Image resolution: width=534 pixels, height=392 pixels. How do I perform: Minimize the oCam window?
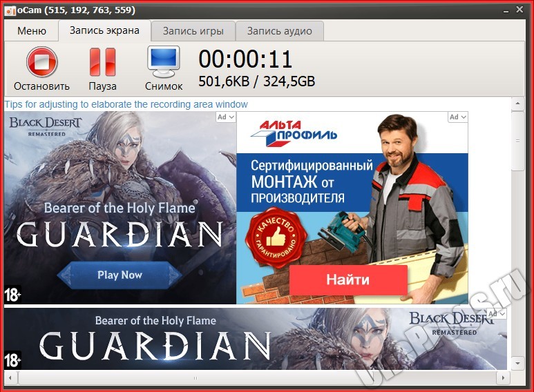tap(506, 11)
